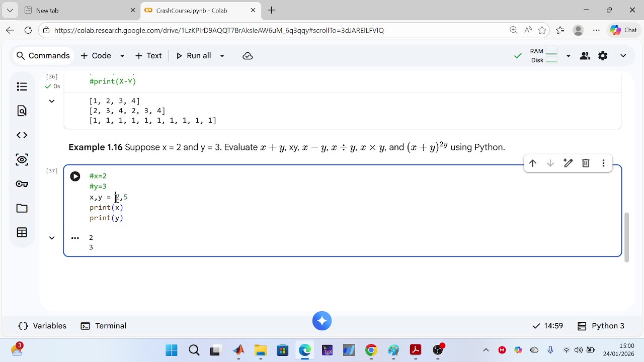This screenshot has height=362, width=644.
Task: Open the RAM/Disk runtime dropdown arrow
Action: tap(568, 56)
